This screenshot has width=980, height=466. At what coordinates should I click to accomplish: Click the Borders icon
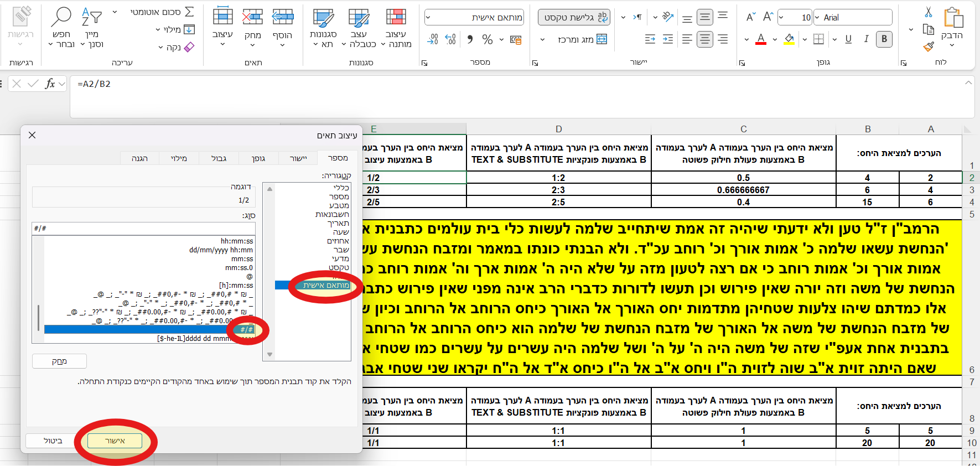(819, 39)
